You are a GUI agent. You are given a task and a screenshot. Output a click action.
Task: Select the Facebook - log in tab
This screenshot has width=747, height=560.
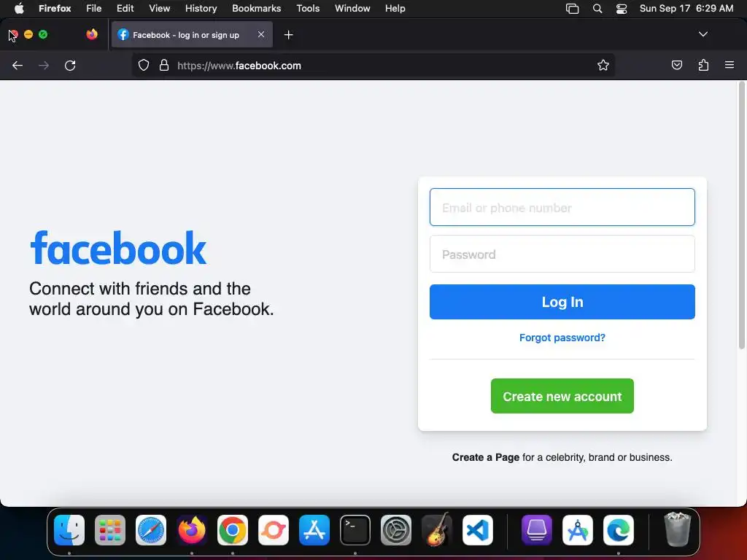click(x=192, y=35)
